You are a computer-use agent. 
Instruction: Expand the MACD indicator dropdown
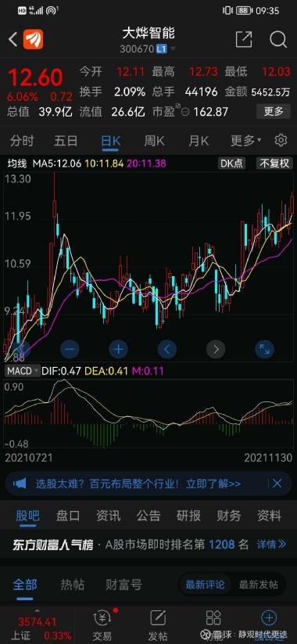click(x=23, y=371)
